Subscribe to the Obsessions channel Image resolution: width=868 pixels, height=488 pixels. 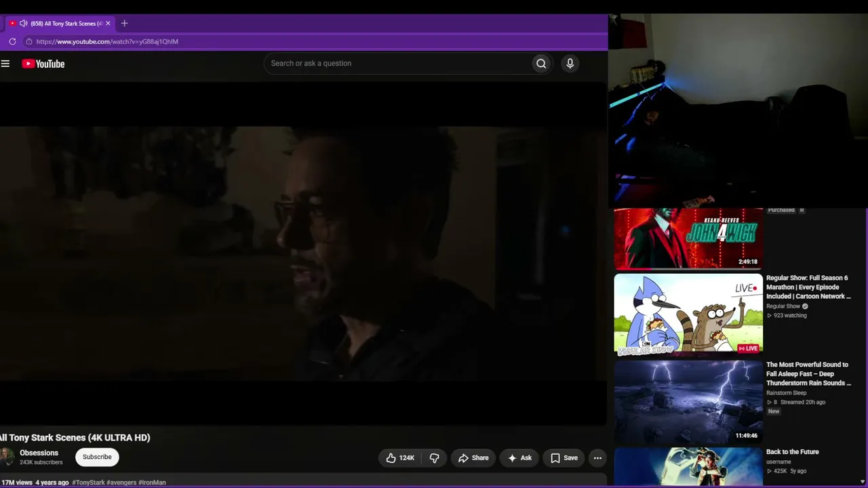pyautogui.click(x=97, y=457)
